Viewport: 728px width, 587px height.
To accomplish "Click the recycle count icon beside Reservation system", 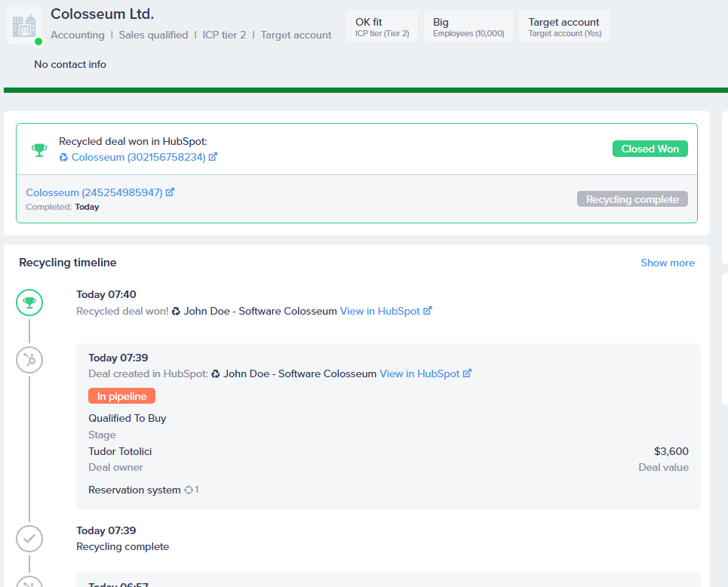I will tap(189, 490).
